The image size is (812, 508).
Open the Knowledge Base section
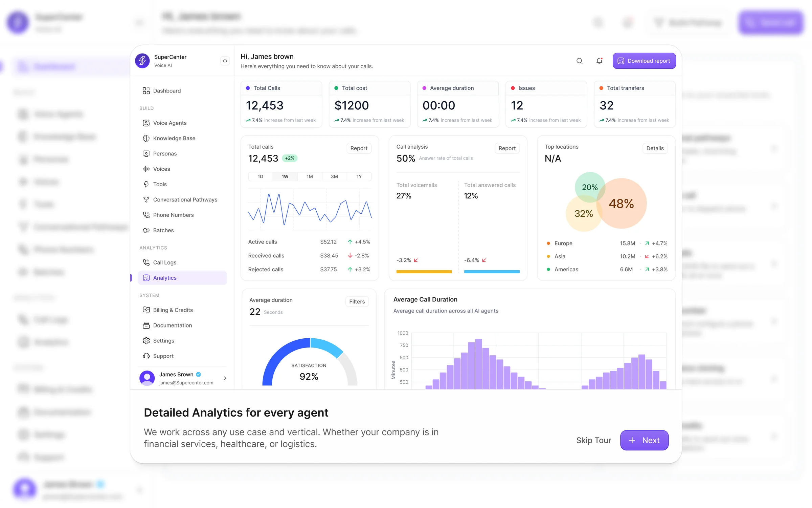(174, 138)
